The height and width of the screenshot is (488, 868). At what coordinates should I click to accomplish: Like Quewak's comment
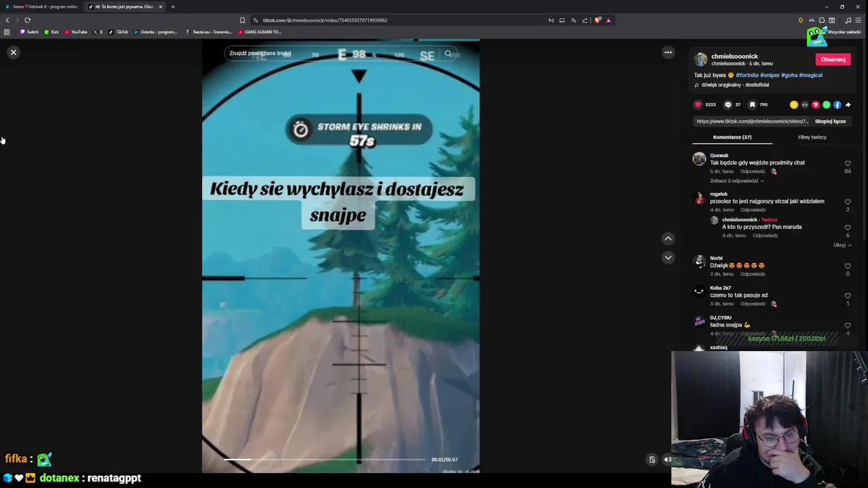tap(848, 163)
